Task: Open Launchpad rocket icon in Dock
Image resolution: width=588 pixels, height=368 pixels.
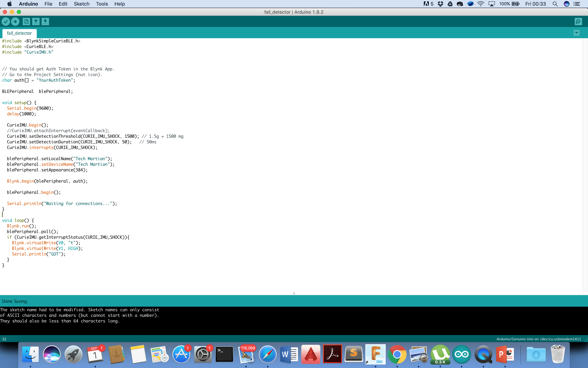Action: [x=73, y=354]
